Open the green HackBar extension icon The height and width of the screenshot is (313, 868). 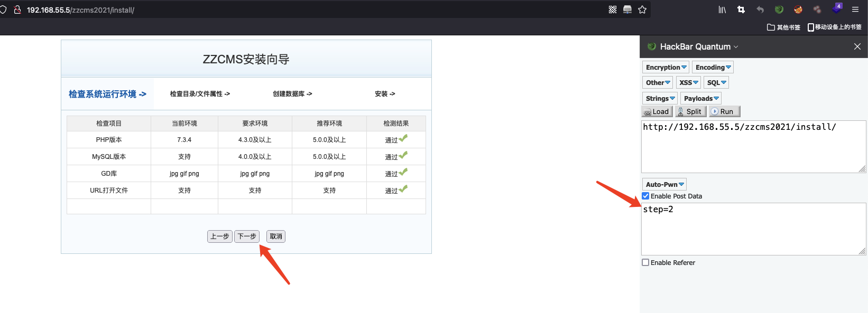click(779, 10)
